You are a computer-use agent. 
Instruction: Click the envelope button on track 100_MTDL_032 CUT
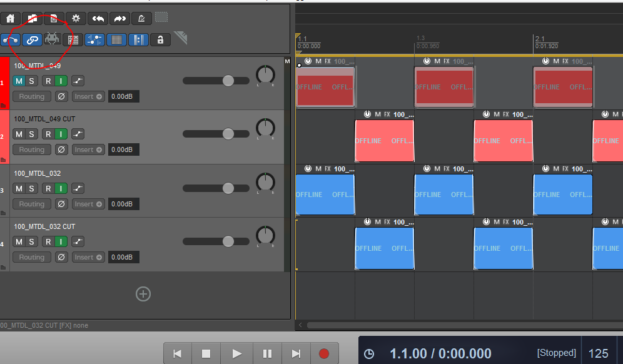coord(78,241)
